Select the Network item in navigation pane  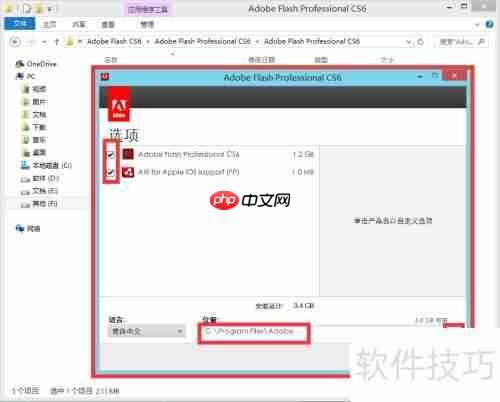(x=28, y=229)
